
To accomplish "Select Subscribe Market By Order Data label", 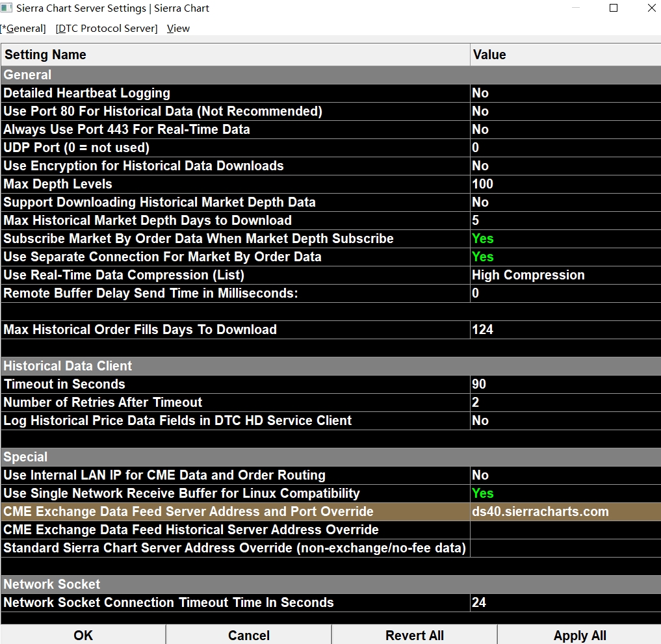I will (198, 238).
